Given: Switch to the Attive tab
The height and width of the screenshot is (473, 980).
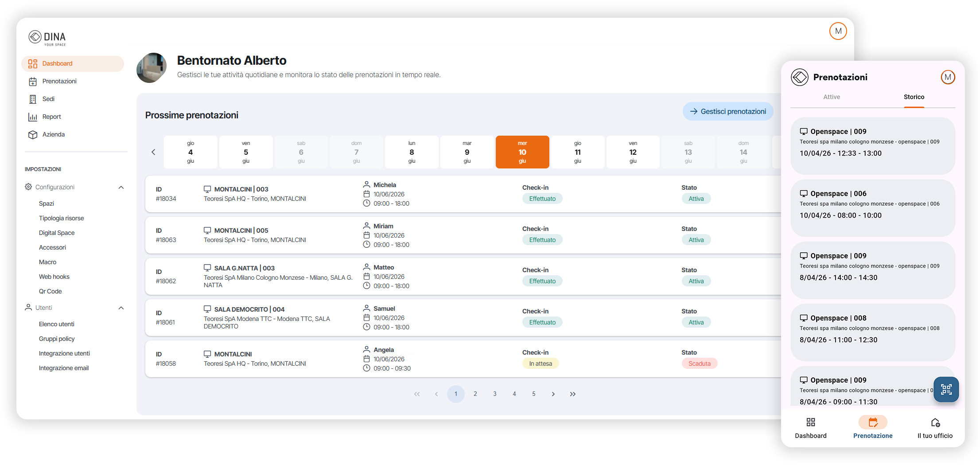Looking at the screenshot, I should point(832,97).
